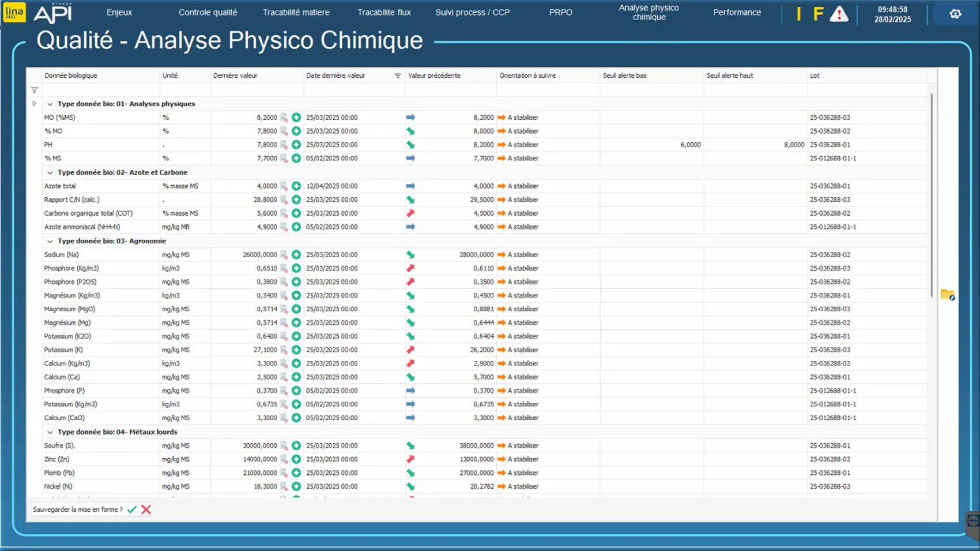980x551 pixels.
Task: Click the filter row funnel icon
Action: pyautogui.click(x=35, y=90)
